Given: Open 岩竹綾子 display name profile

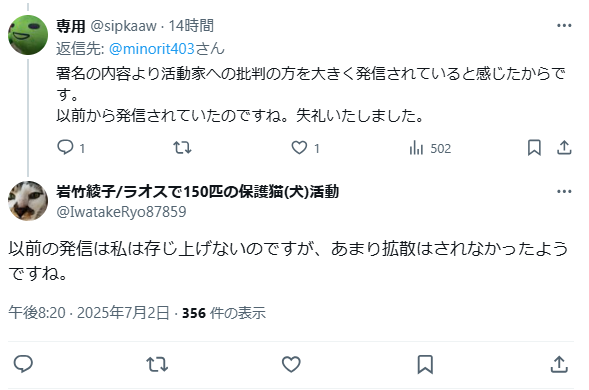Looking at the screenshot, I should pyautogui.click(x=198, y=192).
